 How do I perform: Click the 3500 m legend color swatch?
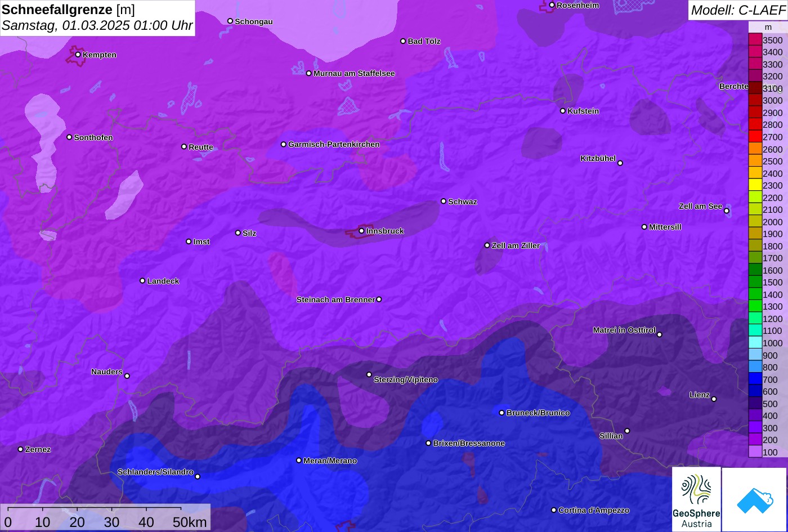click(x=755, y=39)
